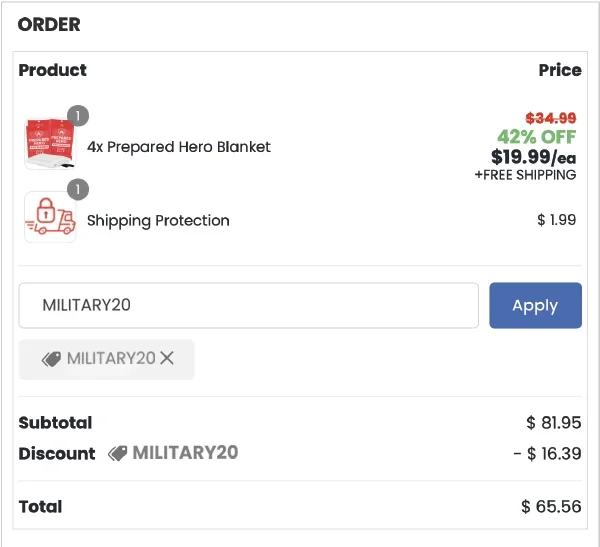Screen dimensions: 600x547
Task: Click the struck-through $34.99 original price
Action: pyautogui.click(x=551, y=118)
